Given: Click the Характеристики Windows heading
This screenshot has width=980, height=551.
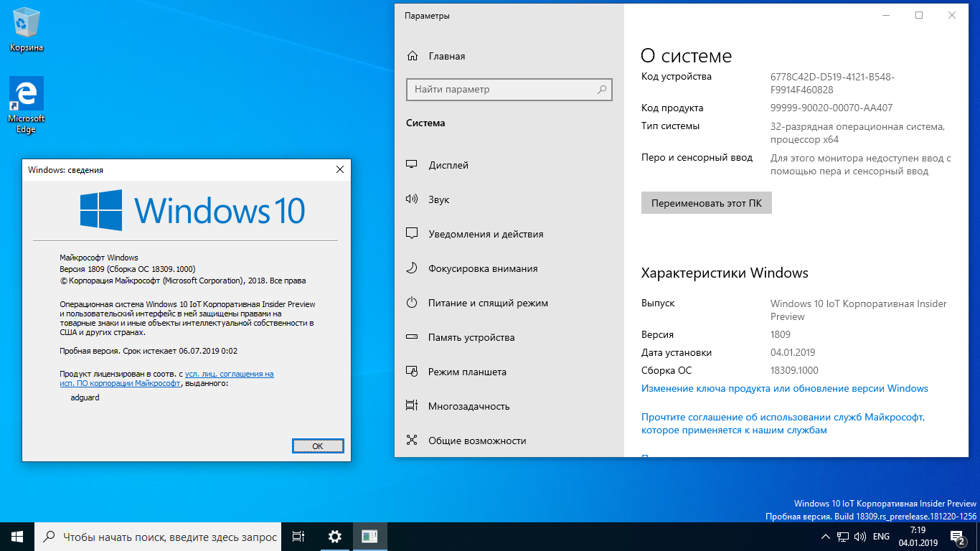Looking at the screenshot, I should click(725, 273).
